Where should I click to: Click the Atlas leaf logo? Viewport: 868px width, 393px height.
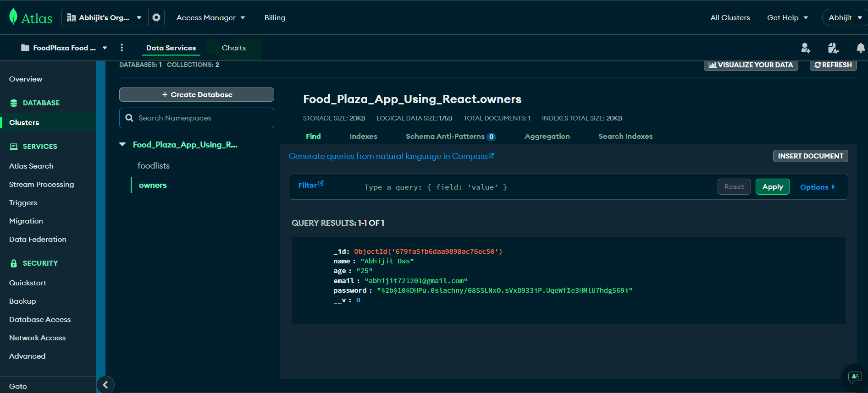(13, 17)
